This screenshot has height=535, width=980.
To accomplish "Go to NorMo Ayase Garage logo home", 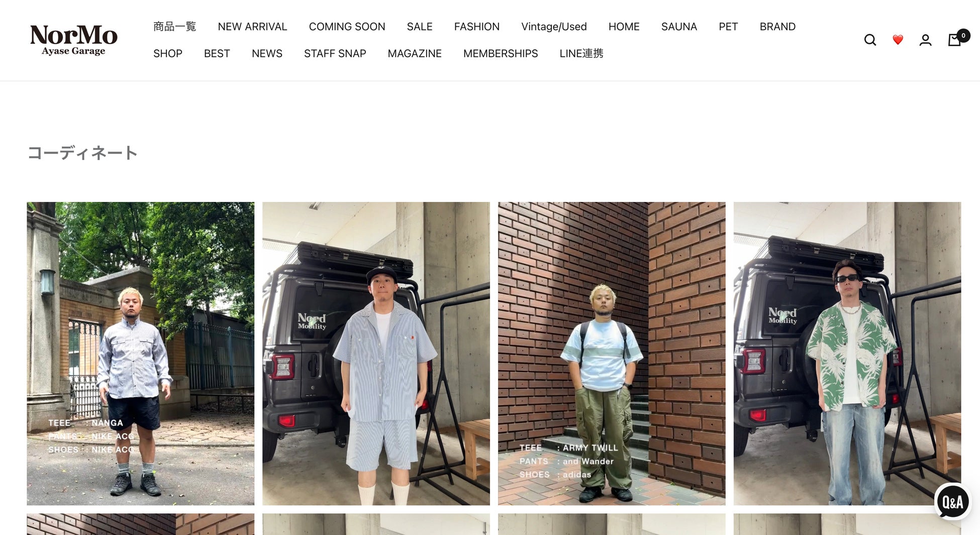I will point(73,40).
